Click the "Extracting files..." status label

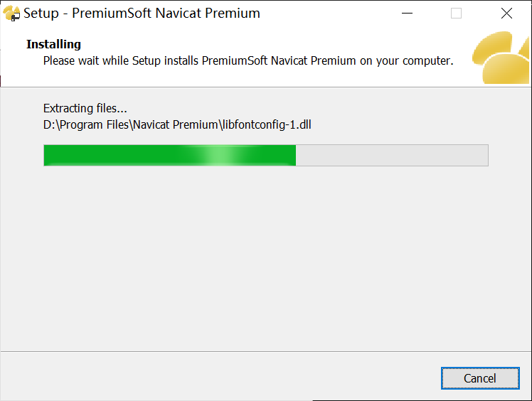pos(85,109)
